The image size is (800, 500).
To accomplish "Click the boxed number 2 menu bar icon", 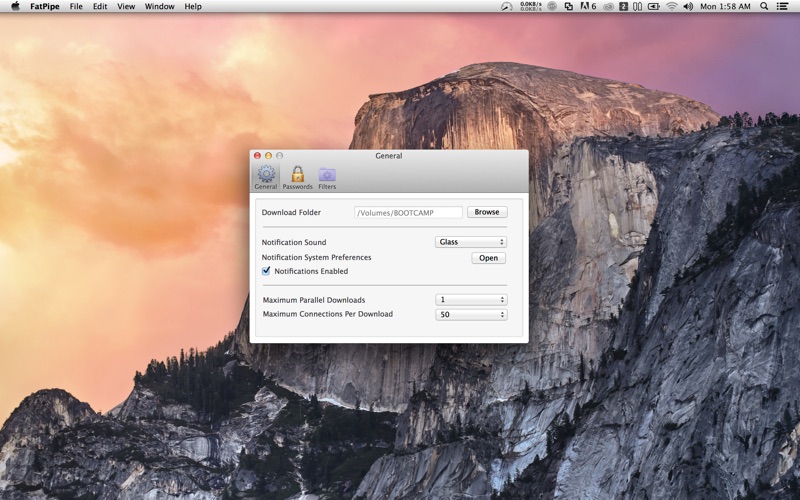I will [x=623, y=6].
